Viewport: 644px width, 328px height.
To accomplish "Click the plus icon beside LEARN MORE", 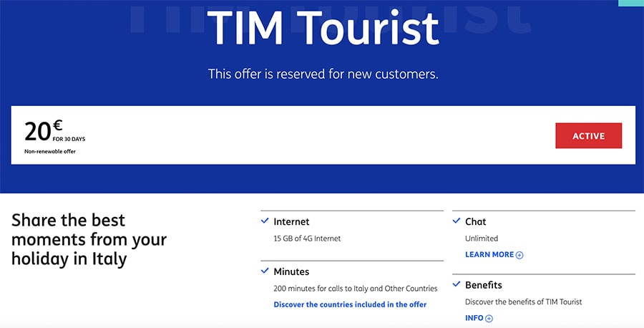I will [x=519, y=255].
